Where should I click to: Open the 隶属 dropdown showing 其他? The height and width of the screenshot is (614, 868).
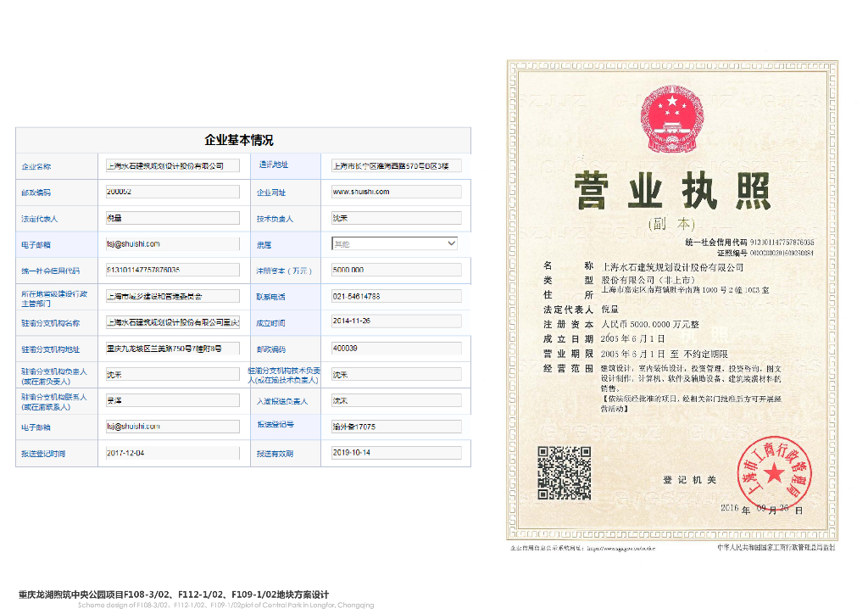pos(394,243)
